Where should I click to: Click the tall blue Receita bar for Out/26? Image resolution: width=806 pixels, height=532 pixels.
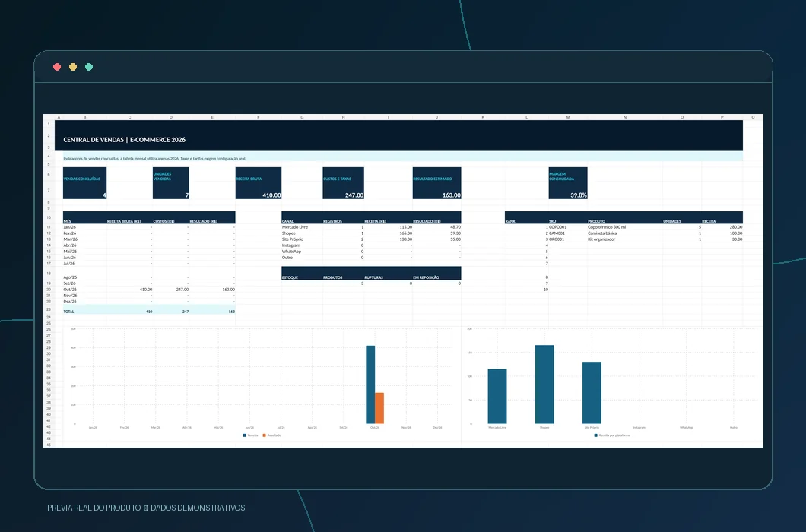click(x=370, y=385)
